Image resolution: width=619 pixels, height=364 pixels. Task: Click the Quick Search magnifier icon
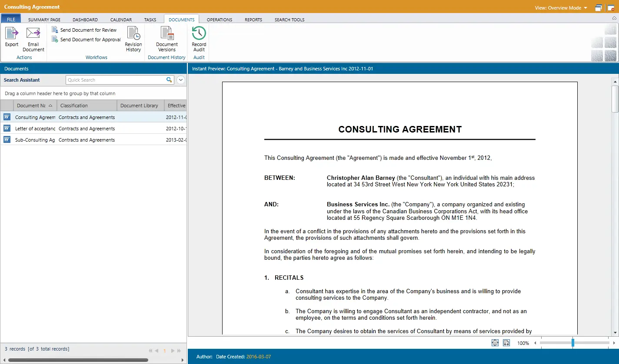click(169, 80)
